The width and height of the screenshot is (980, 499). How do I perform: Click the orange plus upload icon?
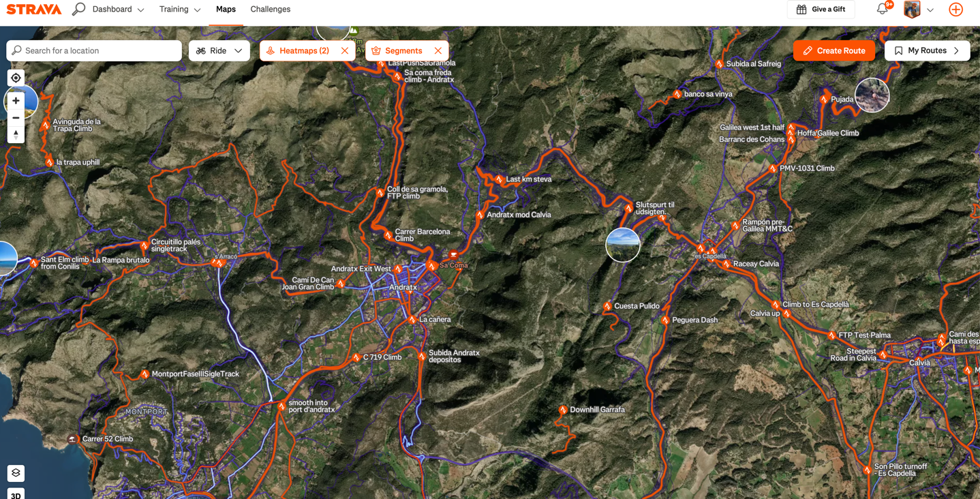(x=955, y=10)
